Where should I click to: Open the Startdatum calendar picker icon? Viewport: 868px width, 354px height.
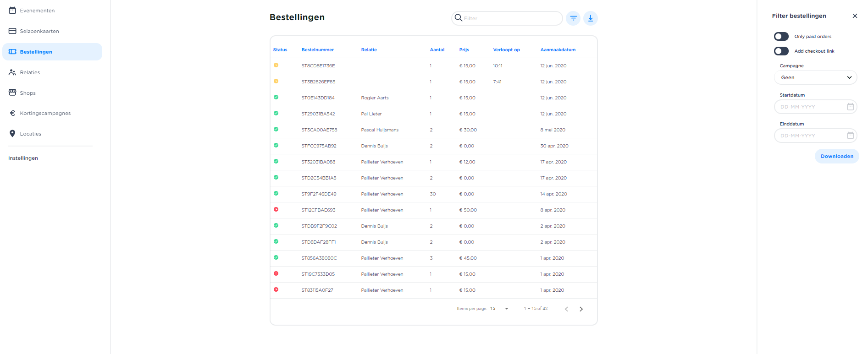[x=850, y=107]
